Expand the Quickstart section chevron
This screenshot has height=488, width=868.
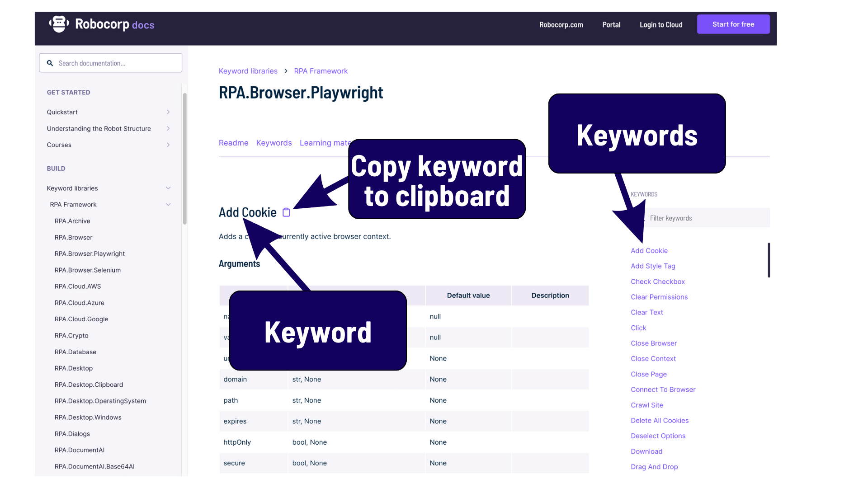tap(168, 112)
